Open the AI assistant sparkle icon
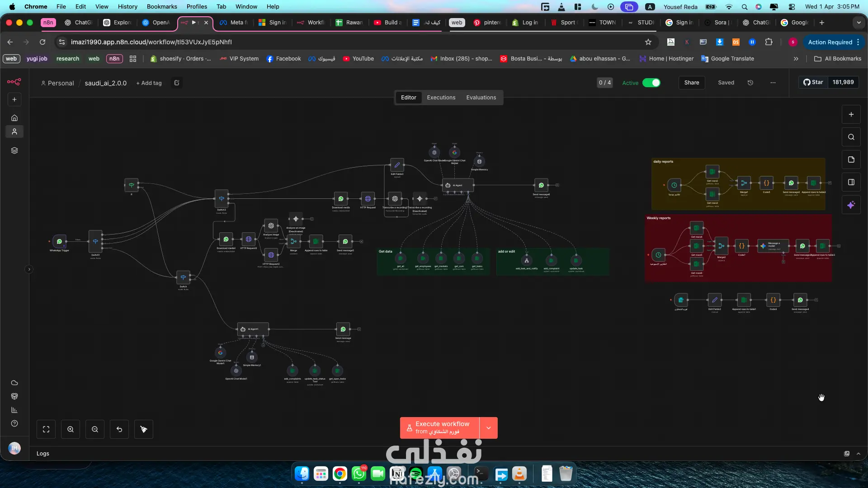Viewport: 868px width, 488px height. pos(851,205)
